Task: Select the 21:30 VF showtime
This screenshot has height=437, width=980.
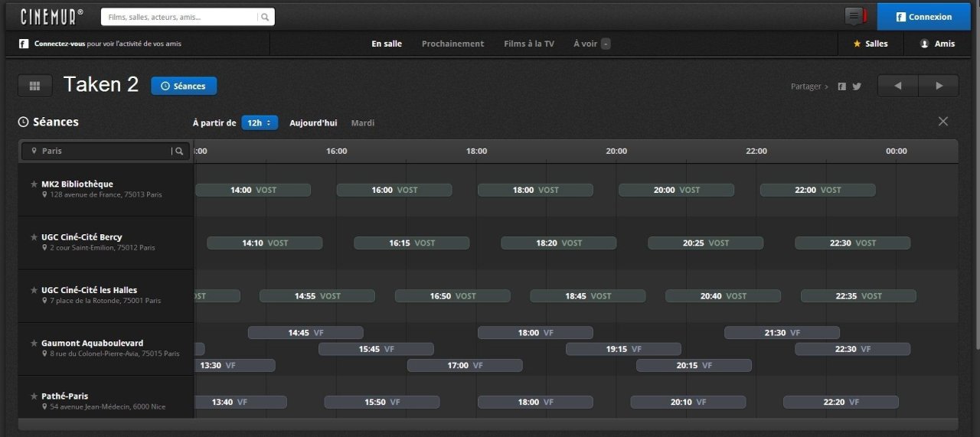Action: 782,333
